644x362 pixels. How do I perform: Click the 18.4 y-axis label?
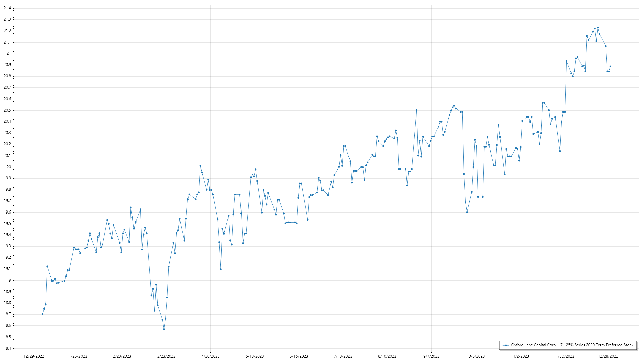[7, 348]
